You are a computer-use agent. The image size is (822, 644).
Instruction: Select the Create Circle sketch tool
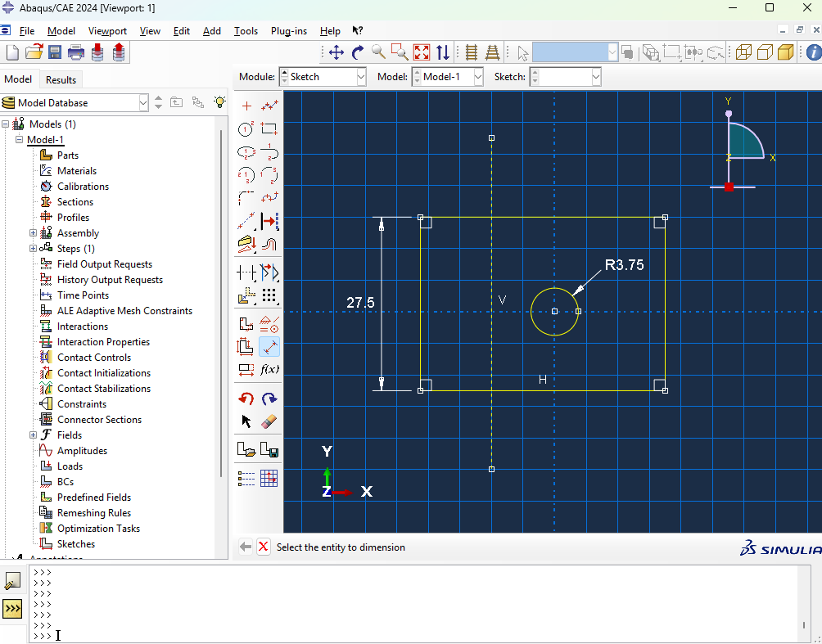pos(246,129)
